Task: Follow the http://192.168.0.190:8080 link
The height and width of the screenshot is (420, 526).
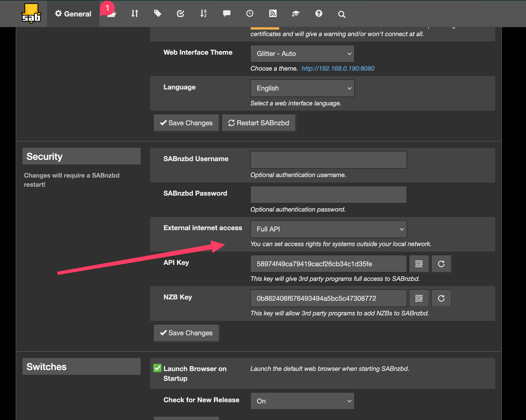Action: coord(338,69)
